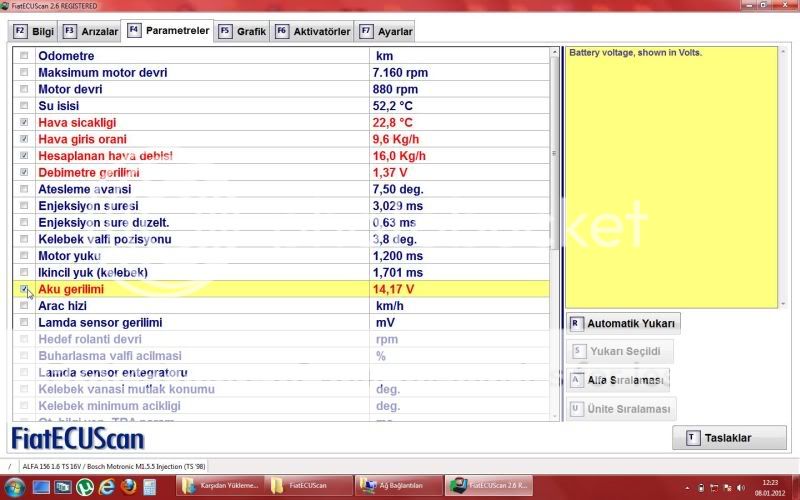Click the parameter list scroll down arrow
Viewport: 800px width, 500px height.
(x=555, y=416)
